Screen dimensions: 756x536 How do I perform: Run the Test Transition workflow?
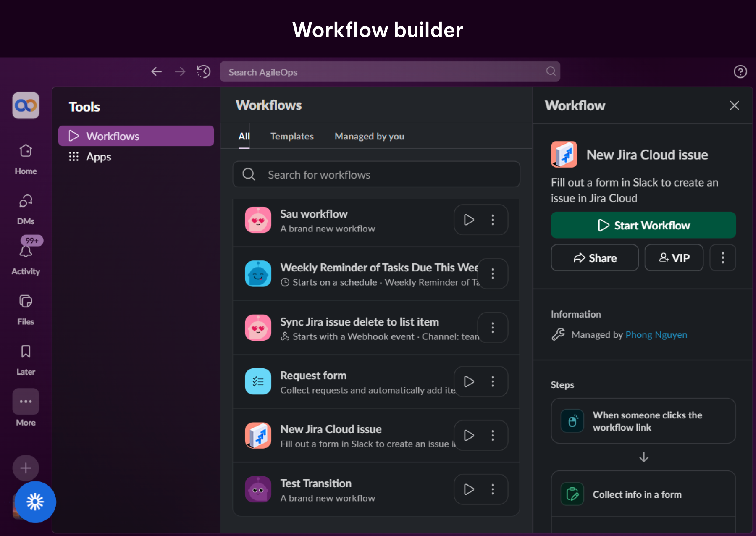pyautogui.click(x=469, y=489)
